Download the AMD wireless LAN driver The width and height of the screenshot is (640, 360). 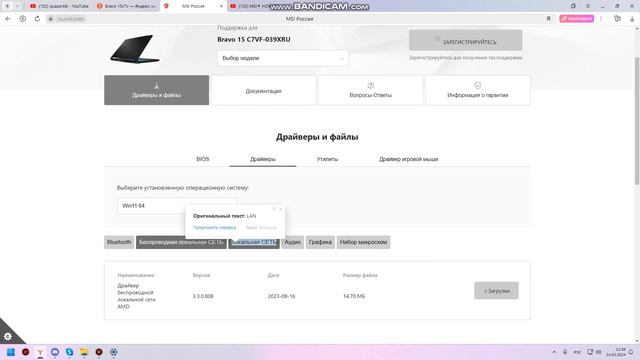pyautogui.click(x=496, y=291)
